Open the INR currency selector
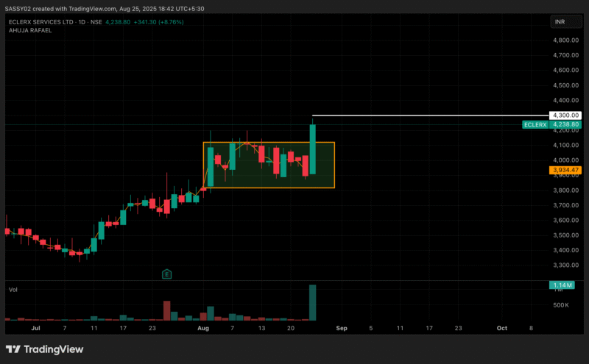589x364 pixels. click(562, 23)
